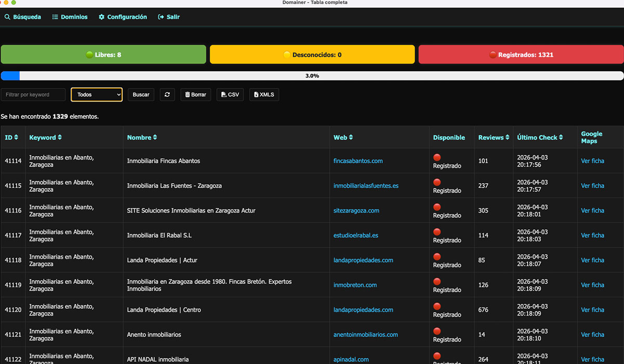624x364 pixels.
Task: Click red Registrado status icon in row 41121
Action: point(437,331)
